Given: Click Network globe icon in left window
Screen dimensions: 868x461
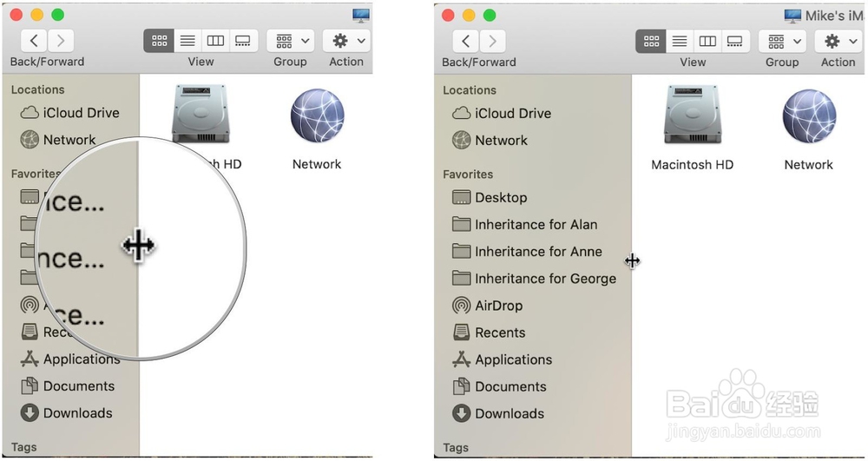Looking at the screenshot, I should [x=317, y=115].
